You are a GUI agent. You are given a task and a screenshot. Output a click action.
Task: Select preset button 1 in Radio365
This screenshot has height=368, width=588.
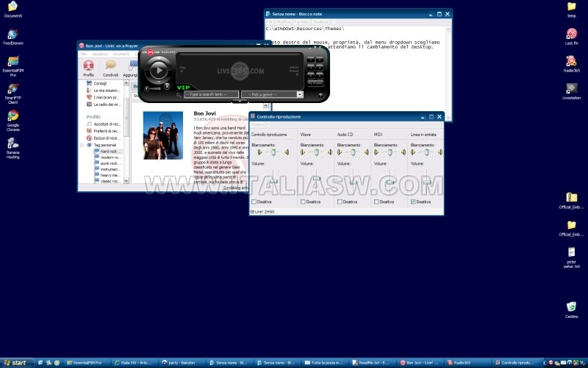311,60
